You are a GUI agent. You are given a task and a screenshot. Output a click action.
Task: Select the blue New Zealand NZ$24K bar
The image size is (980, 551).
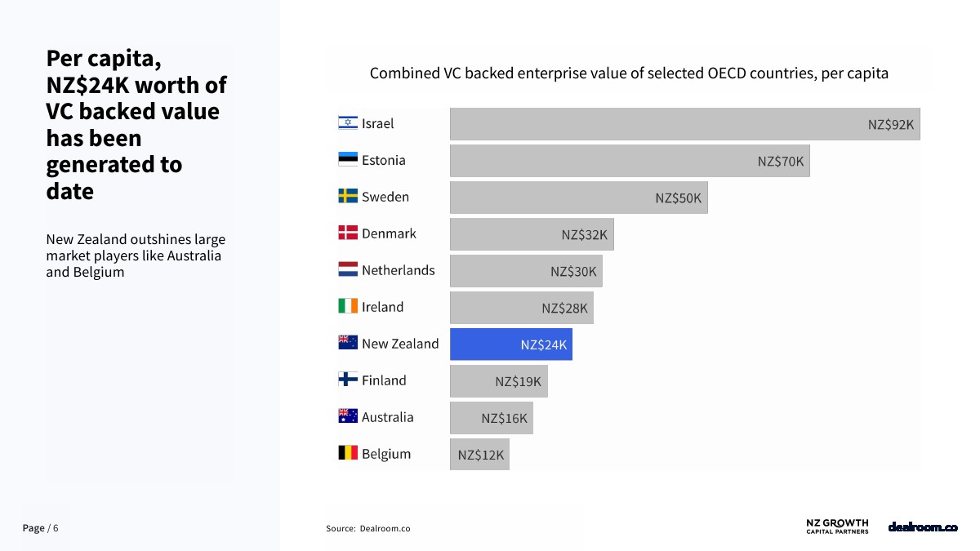click(510, 344)
